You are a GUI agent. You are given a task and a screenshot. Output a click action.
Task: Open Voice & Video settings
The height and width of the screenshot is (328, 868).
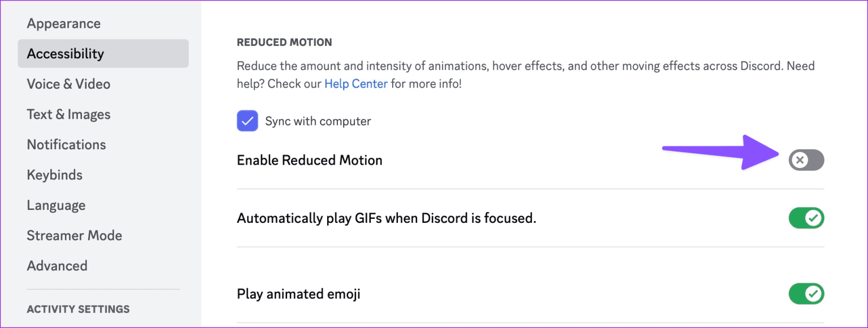tap(68, 84)
